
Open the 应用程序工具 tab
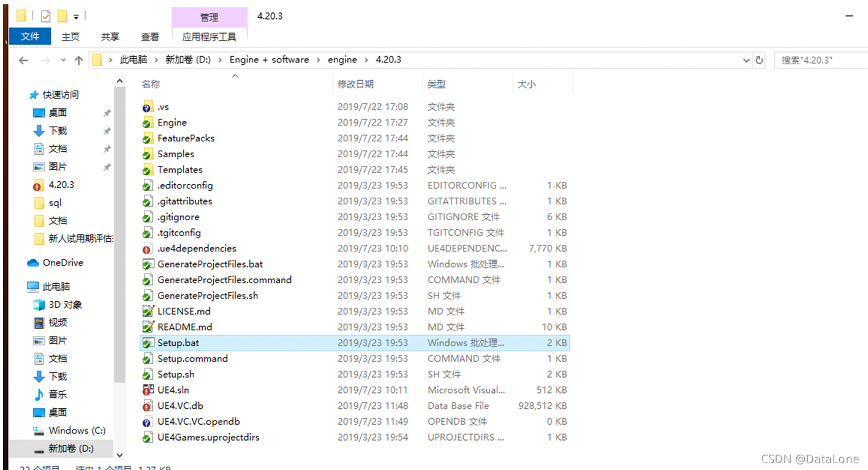click(x=209, y=37)
